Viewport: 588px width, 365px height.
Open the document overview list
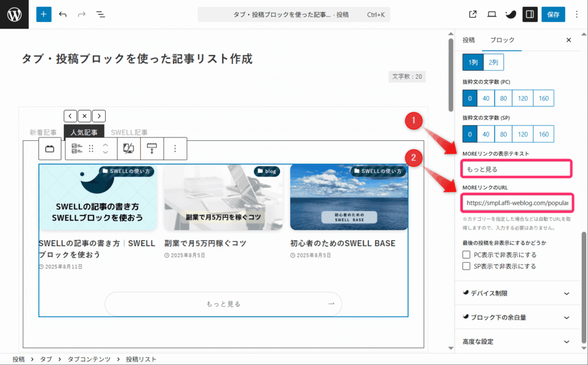coord(100,14)
